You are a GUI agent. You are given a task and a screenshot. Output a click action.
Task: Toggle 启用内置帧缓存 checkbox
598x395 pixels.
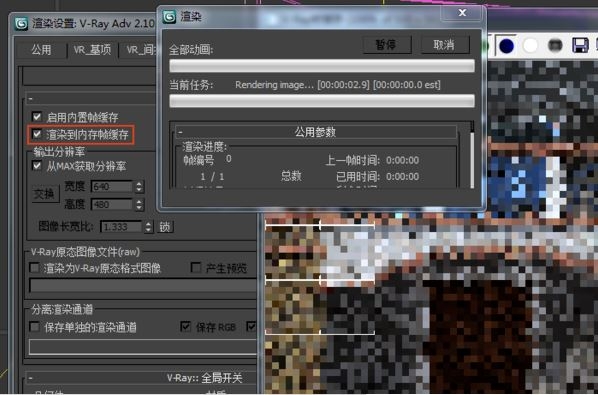tap(37, 116)
